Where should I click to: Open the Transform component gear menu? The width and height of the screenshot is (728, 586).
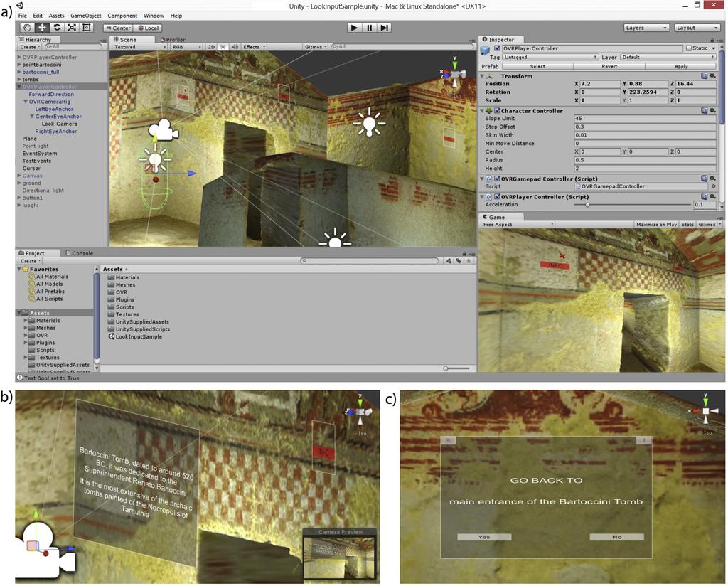pos(712,75)
